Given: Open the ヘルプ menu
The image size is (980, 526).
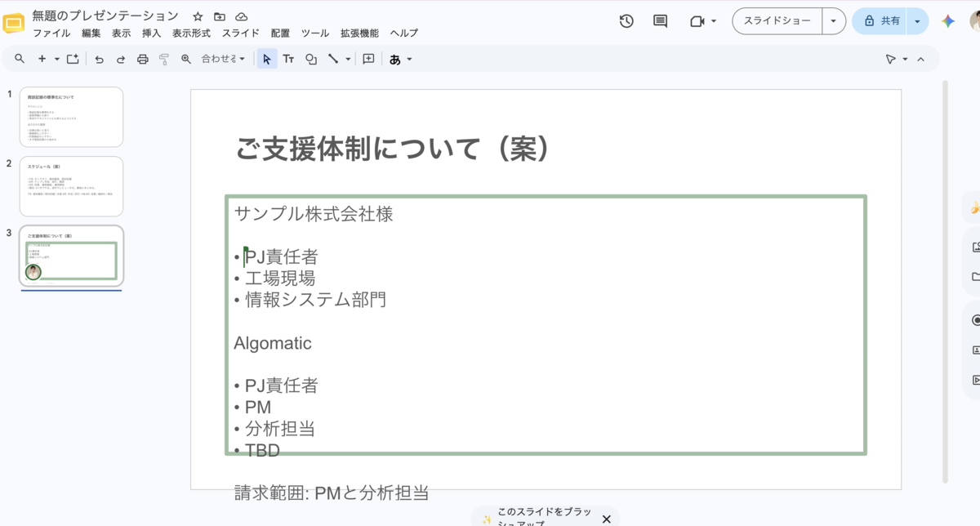Looking at the screenshot, I should click(x=404, y=33).
